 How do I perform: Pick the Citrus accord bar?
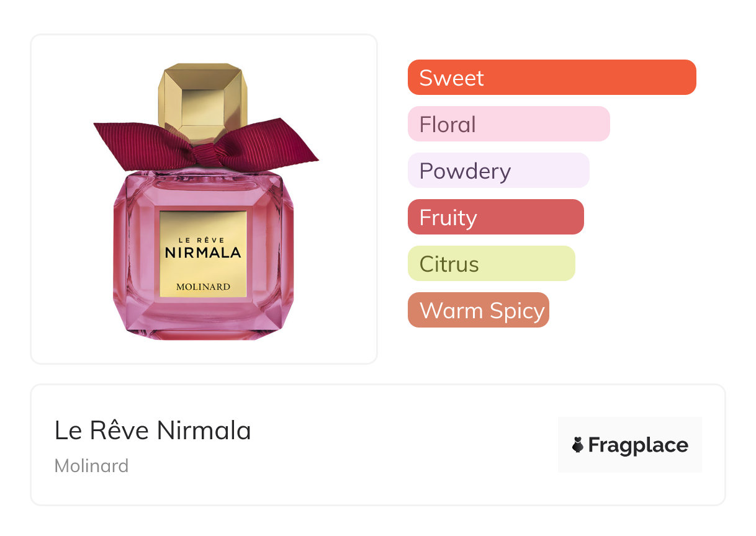pos(491,264)
